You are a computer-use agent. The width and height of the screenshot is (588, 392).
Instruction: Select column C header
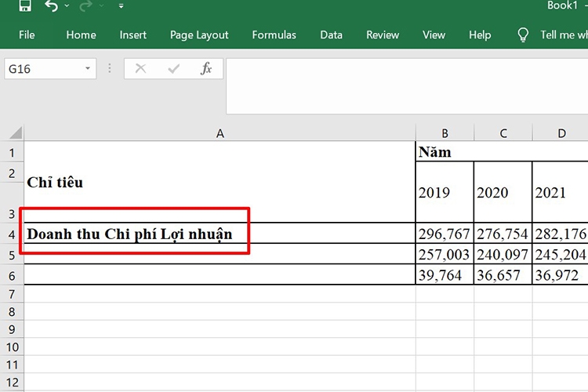[503, 133]
